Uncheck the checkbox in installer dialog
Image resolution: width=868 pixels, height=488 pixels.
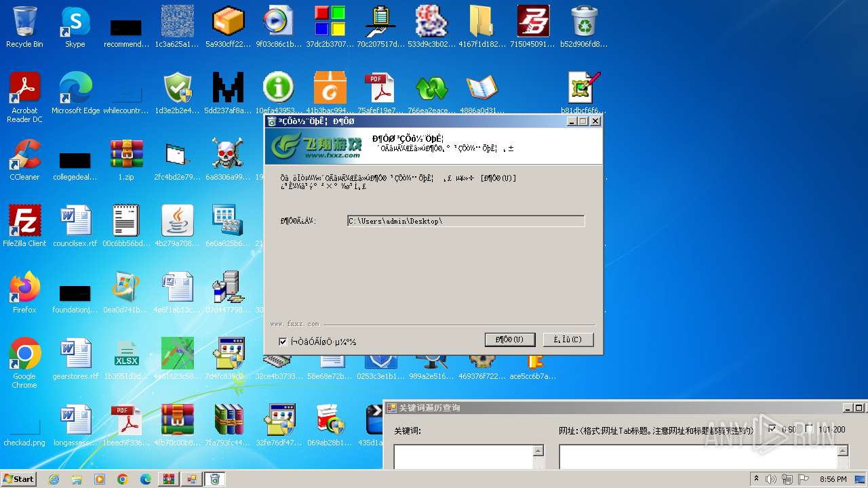(x=283, y=342)
